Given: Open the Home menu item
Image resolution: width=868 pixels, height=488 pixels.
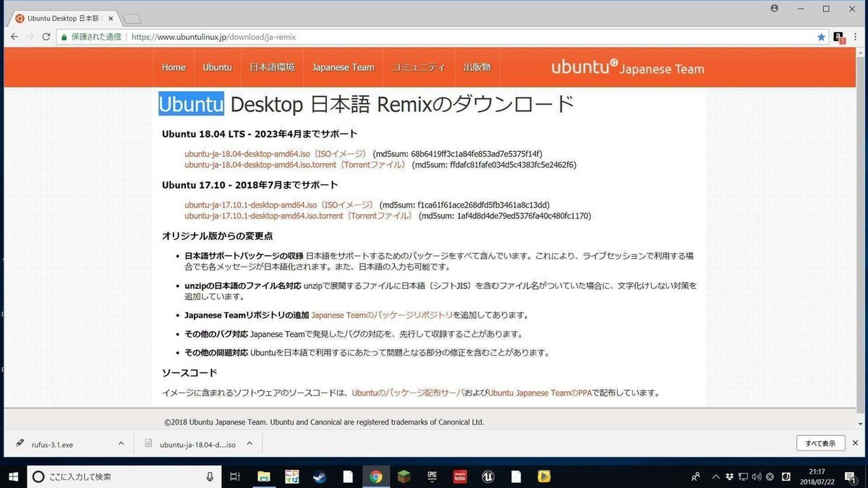Looking at the screenshot, I should [x=174, y=67].
